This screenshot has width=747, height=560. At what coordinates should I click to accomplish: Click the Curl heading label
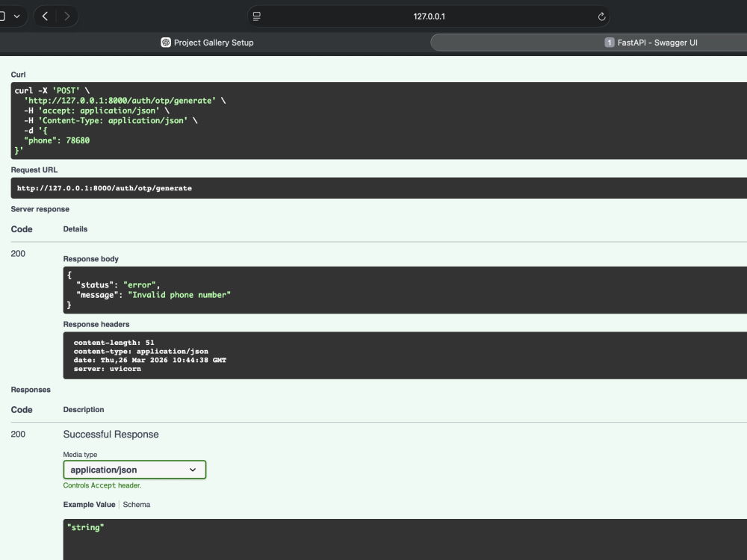pyautogui.click(x=18, y=74)
